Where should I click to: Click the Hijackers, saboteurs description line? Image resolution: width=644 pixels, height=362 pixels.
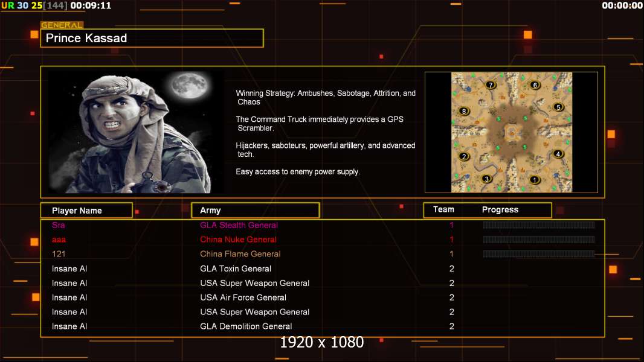pos(325,150)
